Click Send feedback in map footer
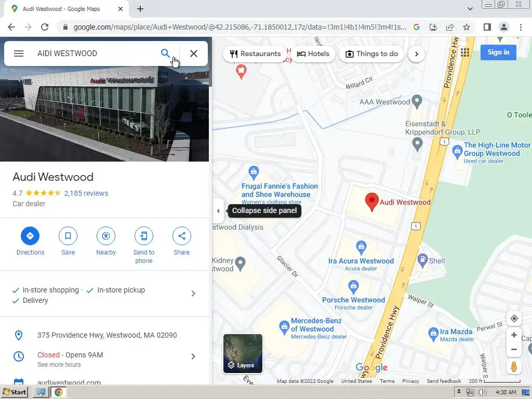The image size is (532, 399). point(444,381)
